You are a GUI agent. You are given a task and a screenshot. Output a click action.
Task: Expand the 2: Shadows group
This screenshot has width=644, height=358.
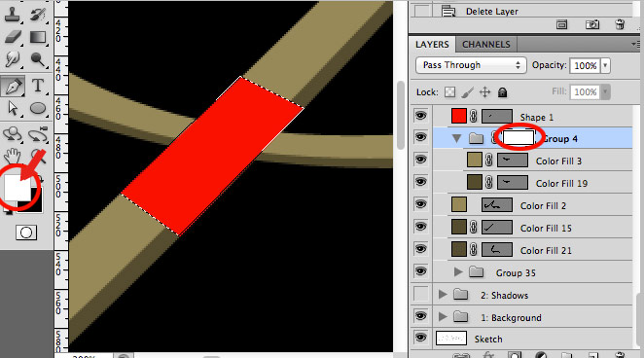point(443,295)
